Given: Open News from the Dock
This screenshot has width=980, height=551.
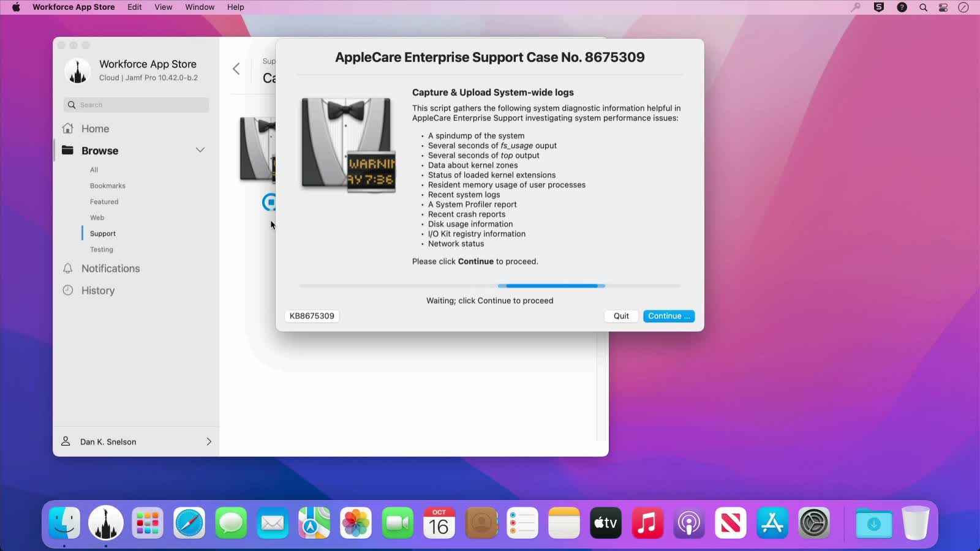Looking at the screenshot, I should tap(731, 523).
